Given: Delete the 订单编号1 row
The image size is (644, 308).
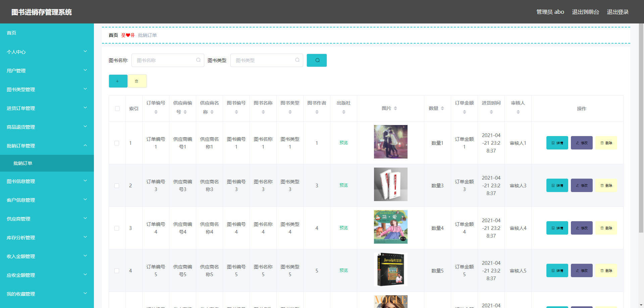Looking at the screenshot, I should [x=606, y=143].
